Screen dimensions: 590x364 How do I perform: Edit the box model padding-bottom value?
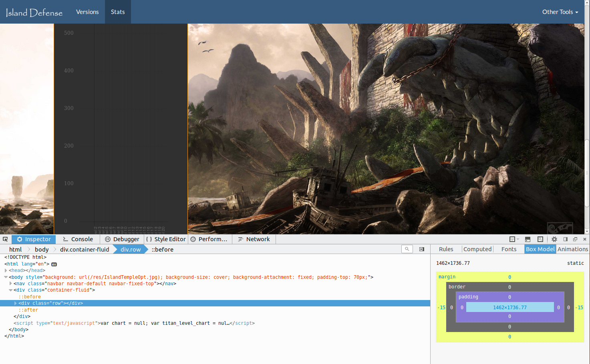pyautogui.click(x=509, y=316)
